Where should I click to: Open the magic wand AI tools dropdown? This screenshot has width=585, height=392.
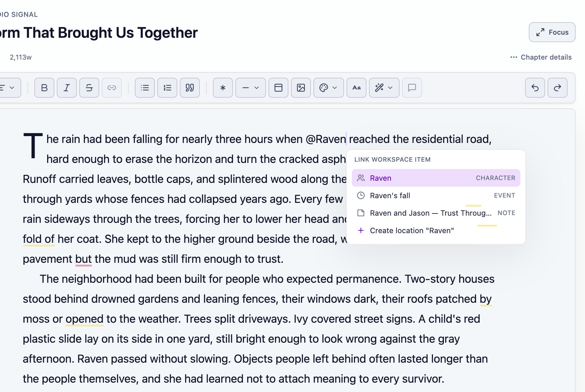pyautogui.click(x=384, y=88)
